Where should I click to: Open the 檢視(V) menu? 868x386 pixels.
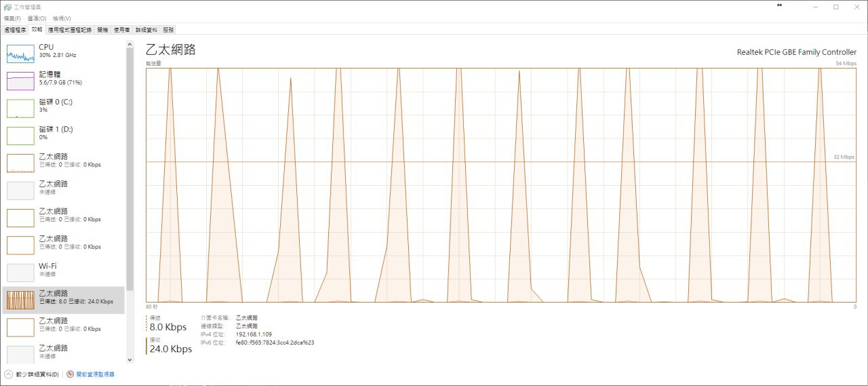62,18
